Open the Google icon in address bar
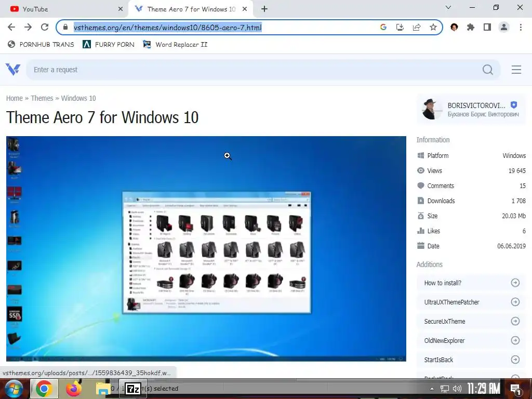This screenshot has height=399, width=532. pyautogui.click(x=383, y=27)
